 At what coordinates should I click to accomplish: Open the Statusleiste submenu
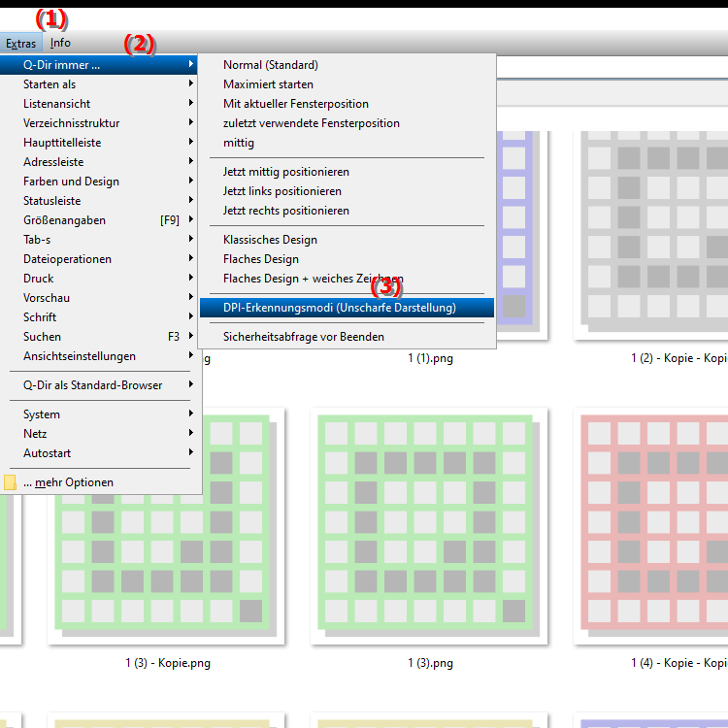[98, 201]
